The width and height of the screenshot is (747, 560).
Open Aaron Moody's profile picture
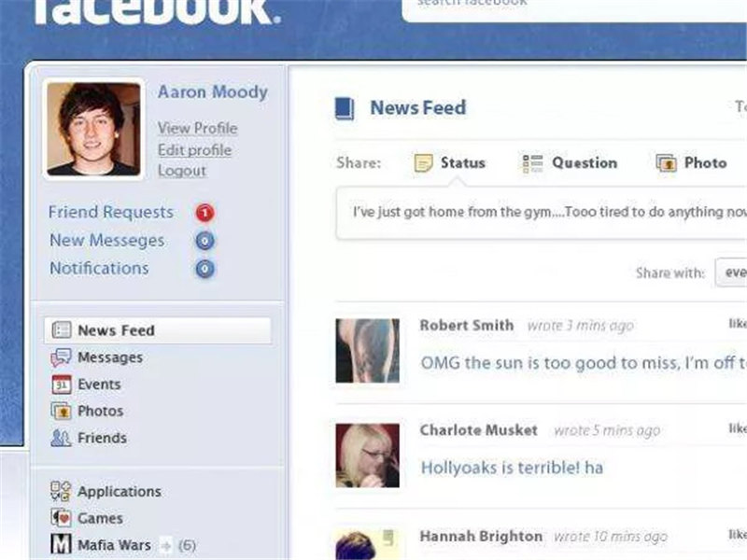94,129
